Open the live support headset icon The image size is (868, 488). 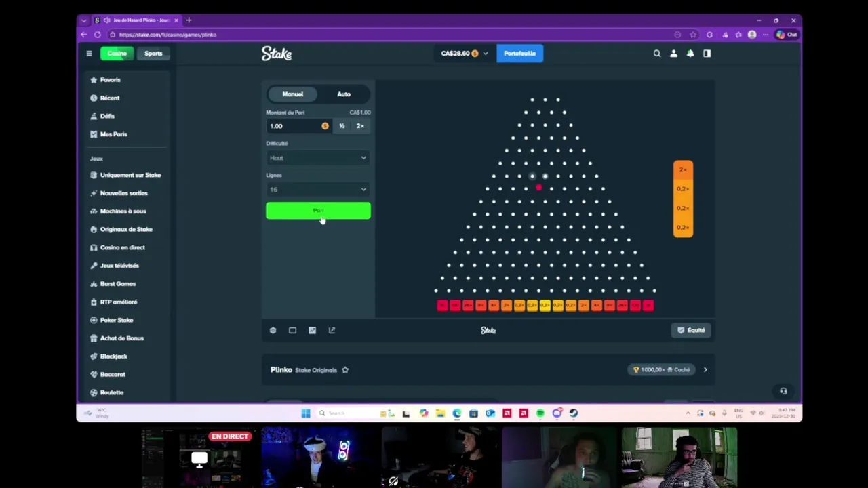[783, 391]
